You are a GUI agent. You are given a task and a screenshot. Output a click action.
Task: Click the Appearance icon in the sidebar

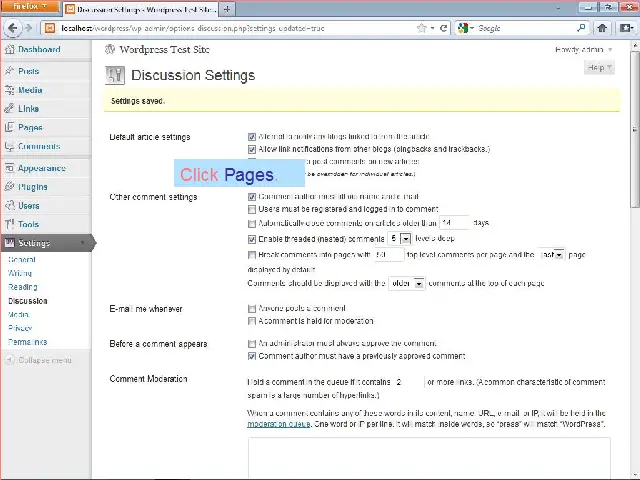(x=9, y=168)
